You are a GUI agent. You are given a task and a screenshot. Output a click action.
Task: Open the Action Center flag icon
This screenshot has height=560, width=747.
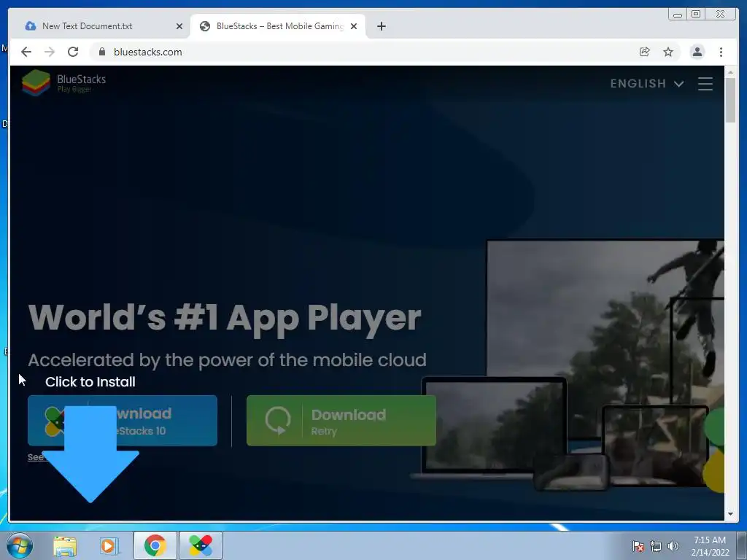638,546
